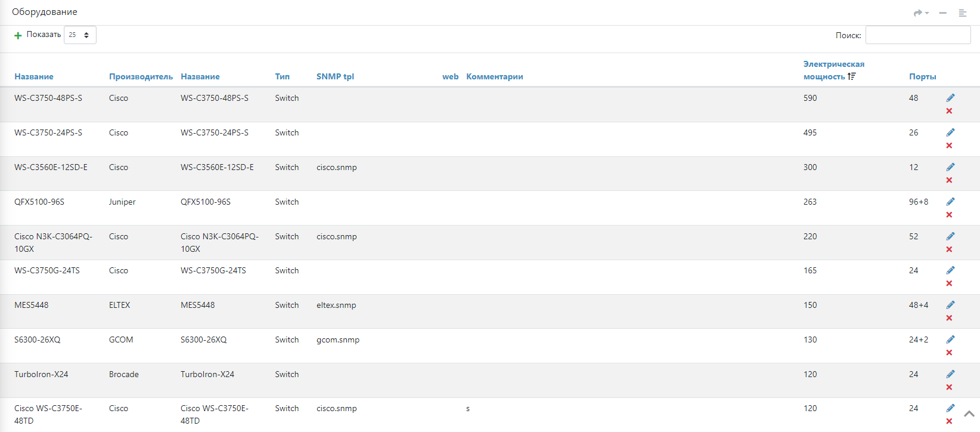
Task: Edit the S6300-26XQ GCOM entry
Action: click(x=950, y=340)
